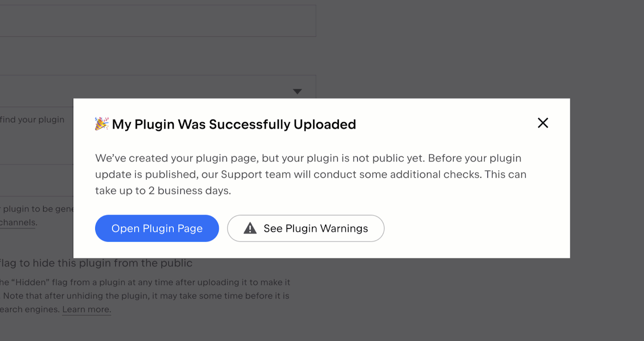Click the "Hidden" flag description paragraph
Screen dimensions: 644x341
[145, 296]
